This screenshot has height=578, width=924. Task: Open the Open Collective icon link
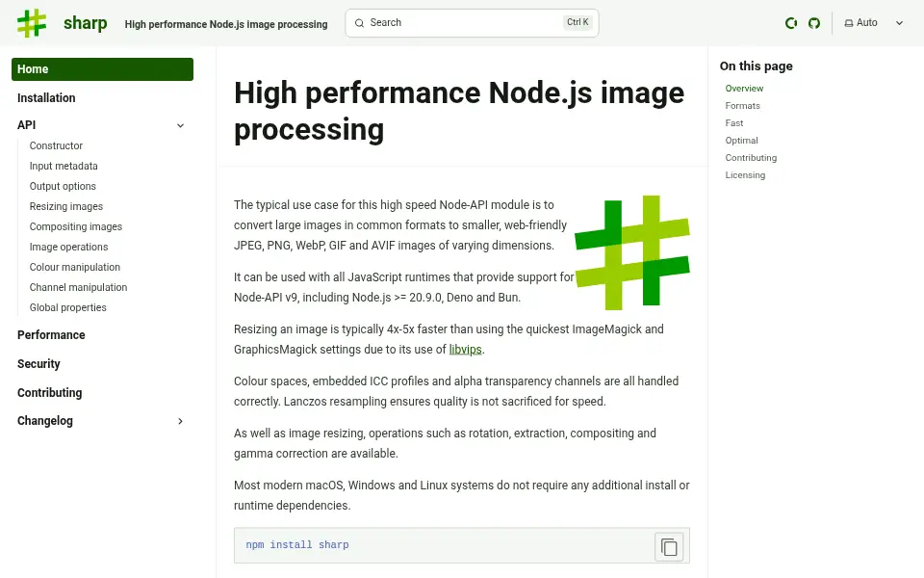tap(791, 23)
